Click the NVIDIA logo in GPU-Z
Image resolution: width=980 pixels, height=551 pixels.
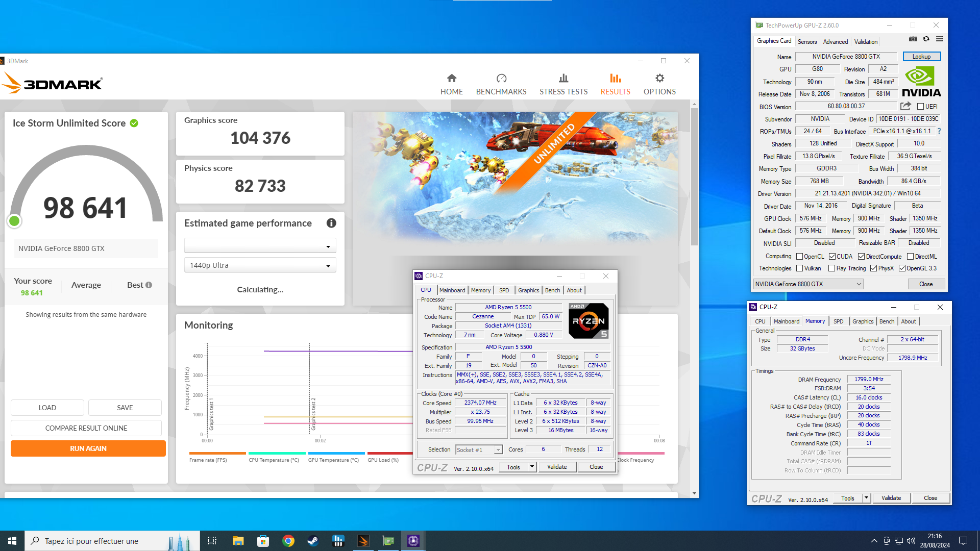click(x=921, y=82)
